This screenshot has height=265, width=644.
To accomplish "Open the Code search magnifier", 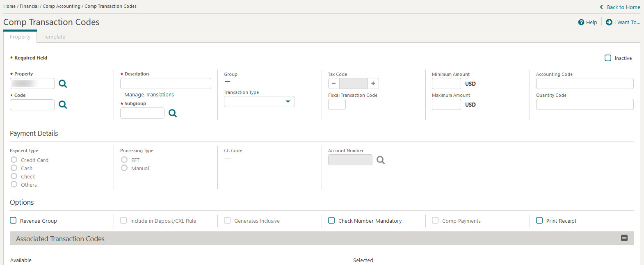I will (x=63, y=105).
